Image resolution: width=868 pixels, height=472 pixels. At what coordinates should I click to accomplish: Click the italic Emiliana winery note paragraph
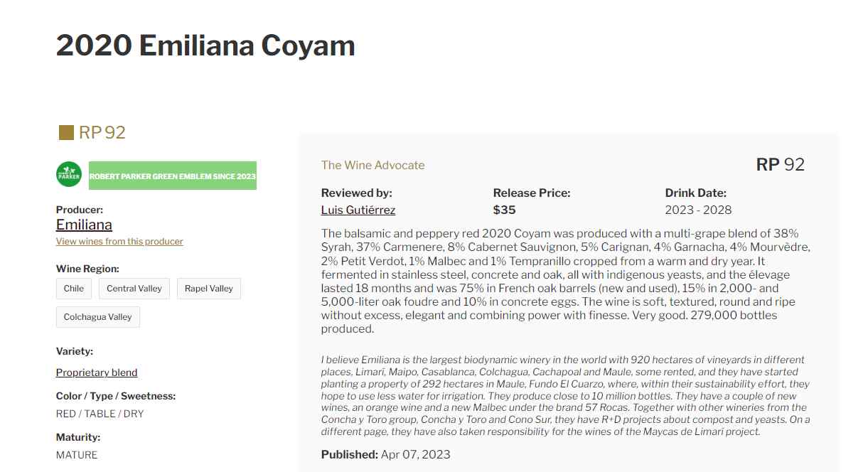[x=565, y=395]
